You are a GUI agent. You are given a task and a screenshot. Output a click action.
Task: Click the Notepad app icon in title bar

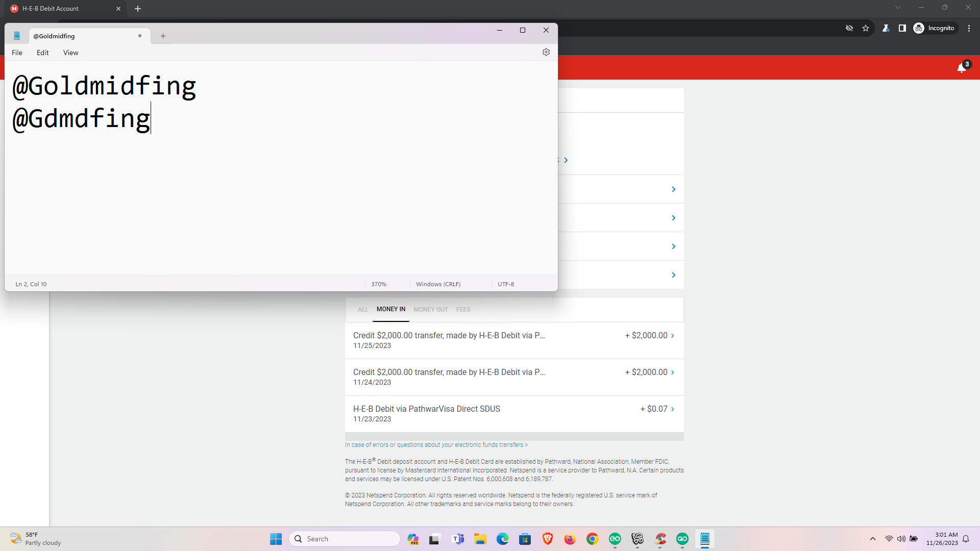pyautogui.click(x=17, y=36)
